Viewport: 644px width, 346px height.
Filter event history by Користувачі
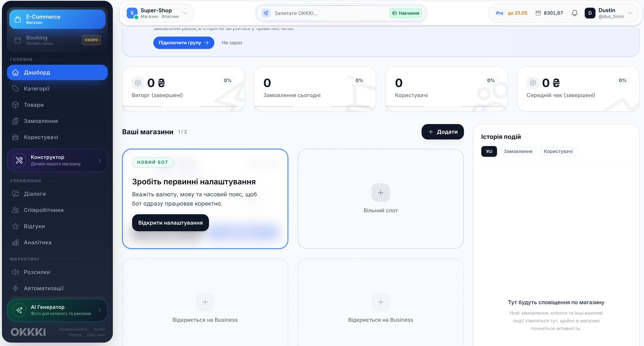tap(558, 151)
